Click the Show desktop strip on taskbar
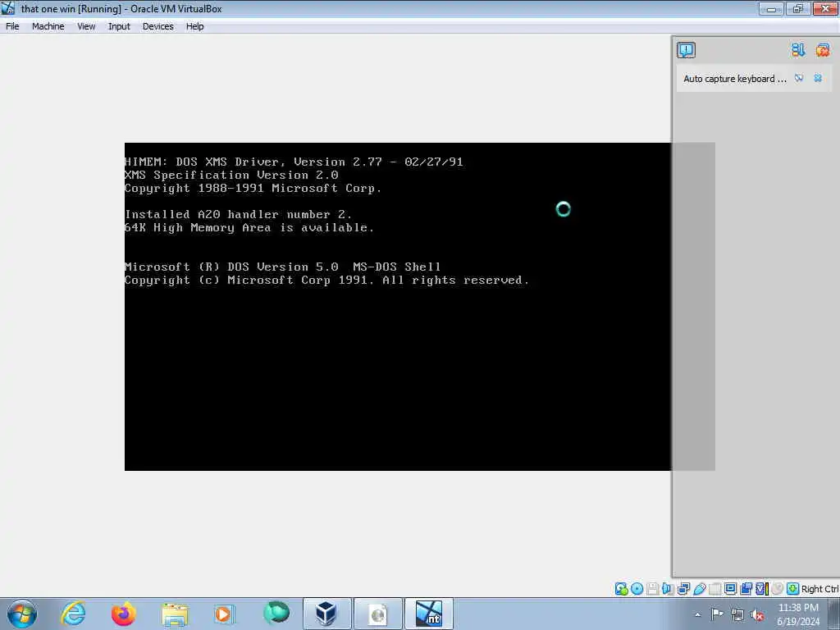The height and width of the screenshot is (630, 840). pos(834,614)
